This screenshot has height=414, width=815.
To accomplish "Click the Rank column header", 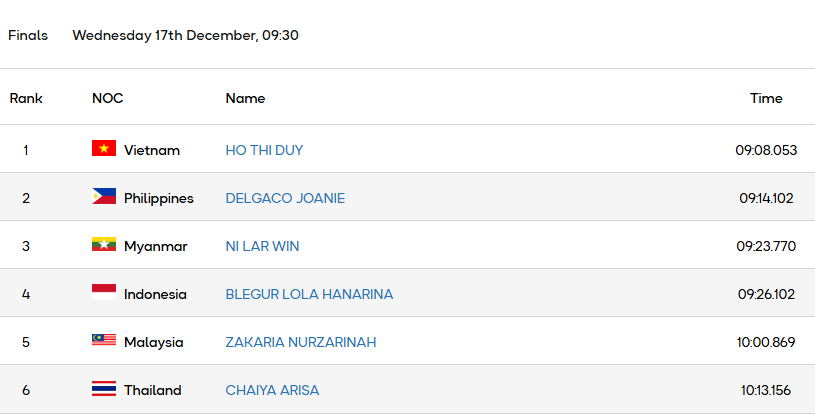I will [x=26, y=98].
